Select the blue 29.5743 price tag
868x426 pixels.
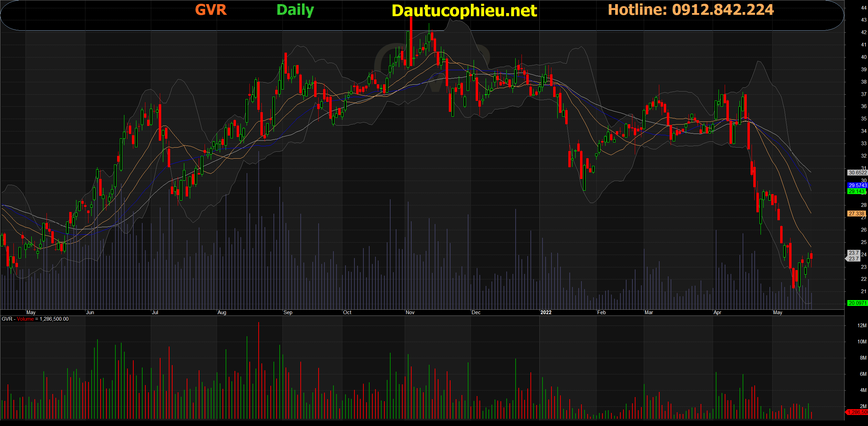[857, 185]
